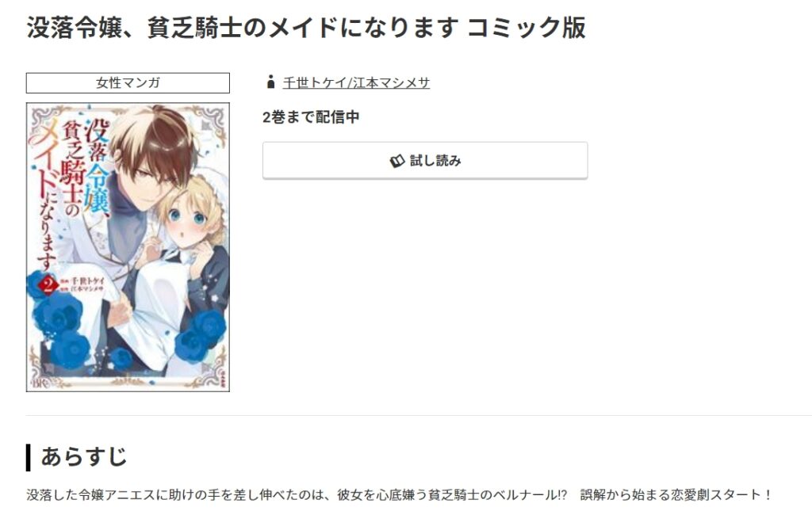Click the 没落令嬢 page title heading
This screenshot has height=530, width=812.
(x=306, y=28)
